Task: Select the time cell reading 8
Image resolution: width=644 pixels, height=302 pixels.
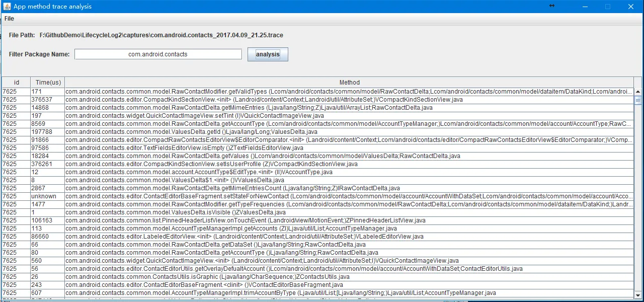Action: coord(47,180)
